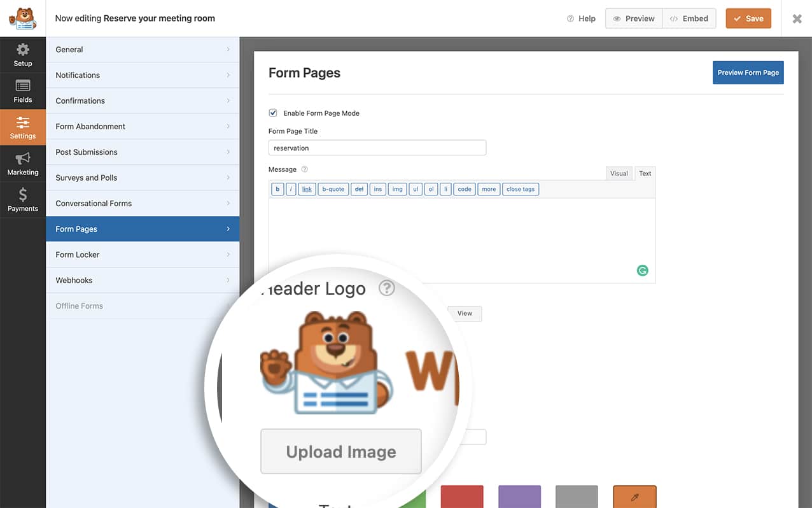Select the Setup sidebar icon
The height and width of the screenshot is (508, 812).
tap(23, 54)
